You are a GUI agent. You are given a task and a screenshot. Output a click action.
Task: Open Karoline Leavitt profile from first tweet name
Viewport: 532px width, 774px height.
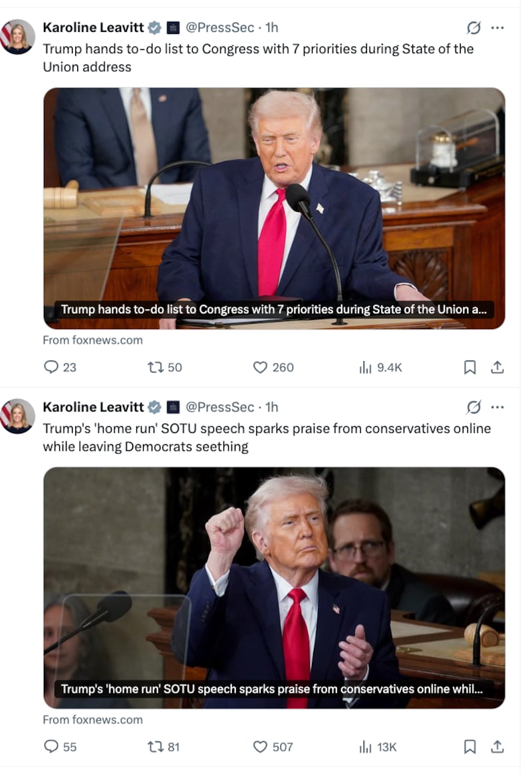click(93, 27)
